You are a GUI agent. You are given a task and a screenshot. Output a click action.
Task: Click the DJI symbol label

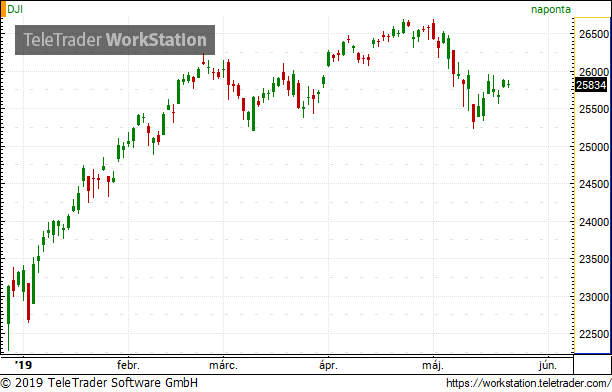pyautogui.click(x=15, y=9)
